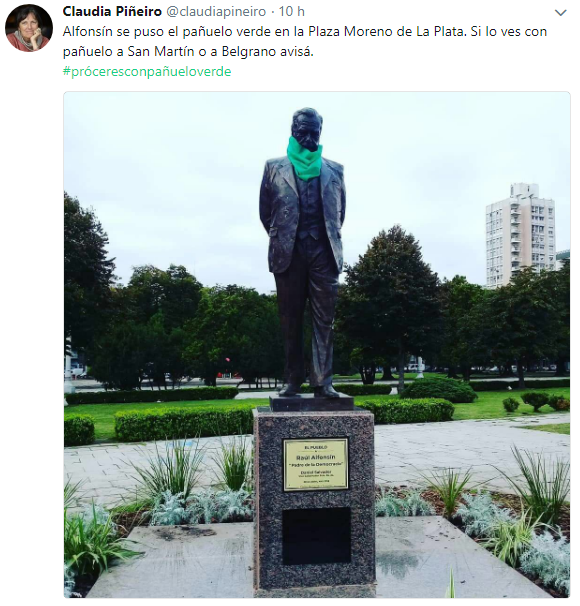Follow the #prócoresconpañueloverde hashtag
Image resolution: width=580 pixels, height=606 pixels.
click(147, 71)
